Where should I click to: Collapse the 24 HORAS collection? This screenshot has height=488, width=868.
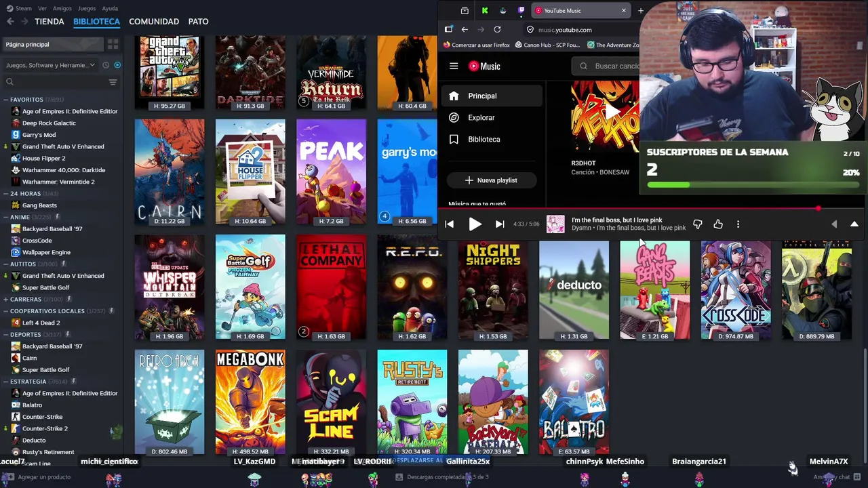pyautogui.click(x=6, y=194)
